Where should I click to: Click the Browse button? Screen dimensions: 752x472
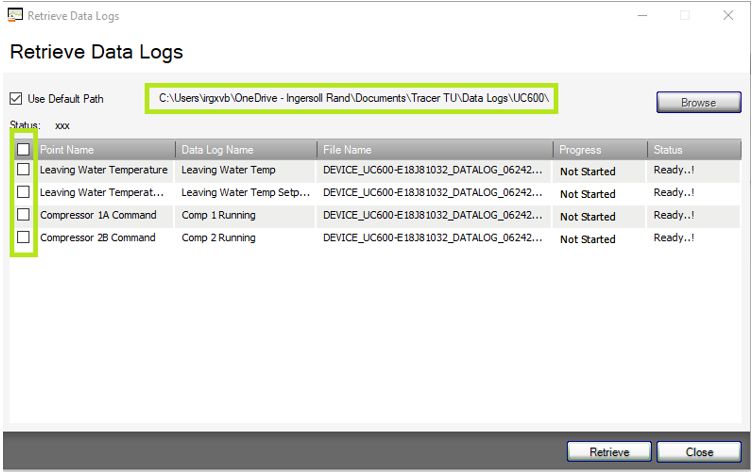click(699, 102)
